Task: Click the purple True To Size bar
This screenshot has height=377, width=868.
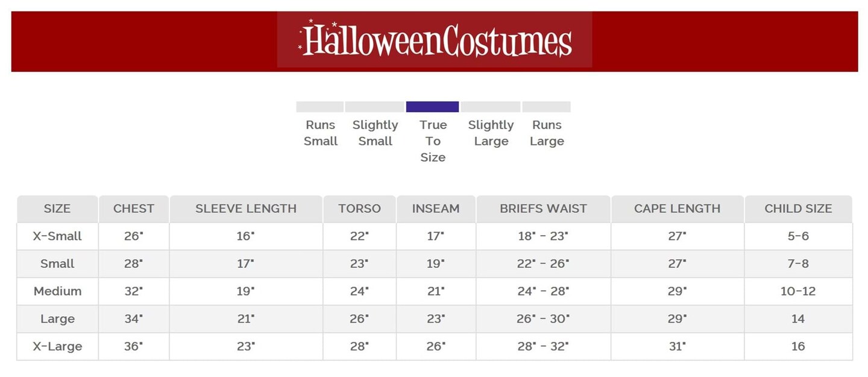Action: pyautogui.click(x=432, y=107)
